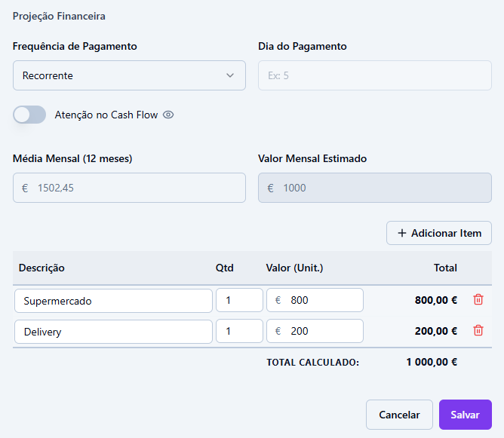The width and height of the screenshot is (504, 438).
Task: Click the eye icon beside Cash Flow
Action: pos(168,115)
